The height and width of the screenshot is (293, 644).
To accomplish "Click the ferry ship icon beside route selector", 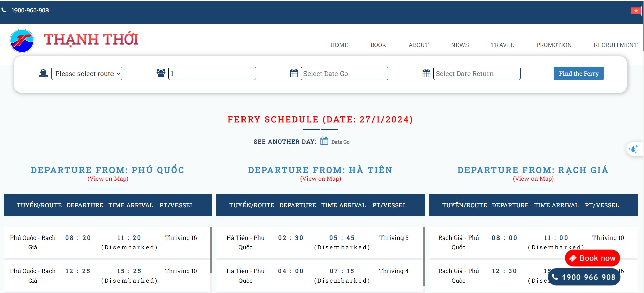I will click(x=43, y=73).
